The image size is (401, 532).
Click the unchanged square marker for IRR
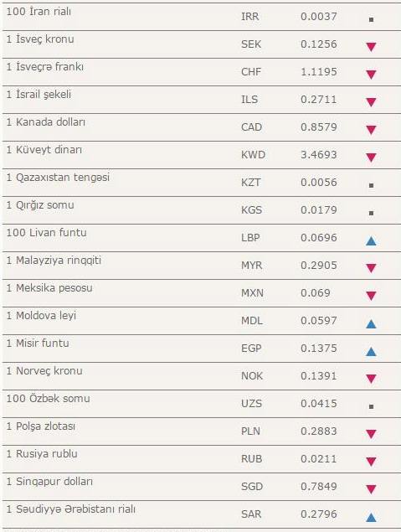371,19
